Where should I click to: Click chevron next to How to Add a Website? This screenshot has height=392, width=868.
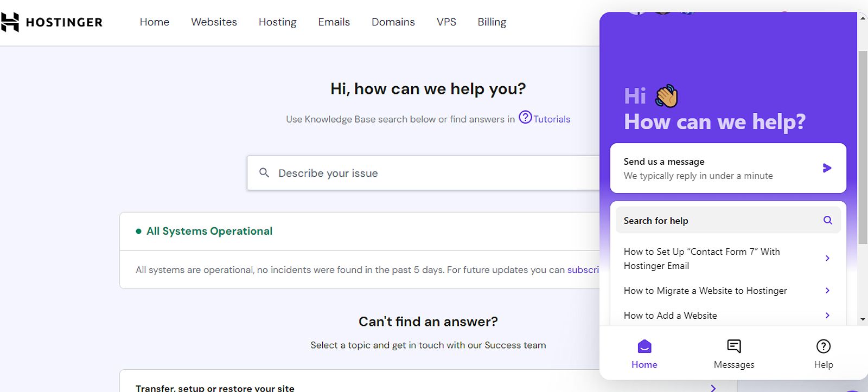[x=827, y=316]
